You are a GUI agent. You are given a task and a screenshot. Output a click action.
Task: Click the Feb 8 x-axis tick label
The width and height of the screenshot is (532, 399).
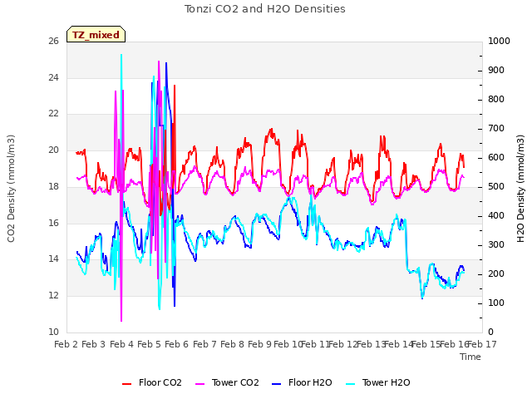tap(232, 344)
